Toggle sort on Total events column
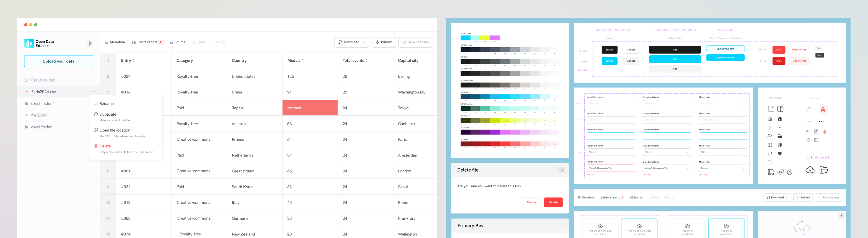 pos(367,61)
